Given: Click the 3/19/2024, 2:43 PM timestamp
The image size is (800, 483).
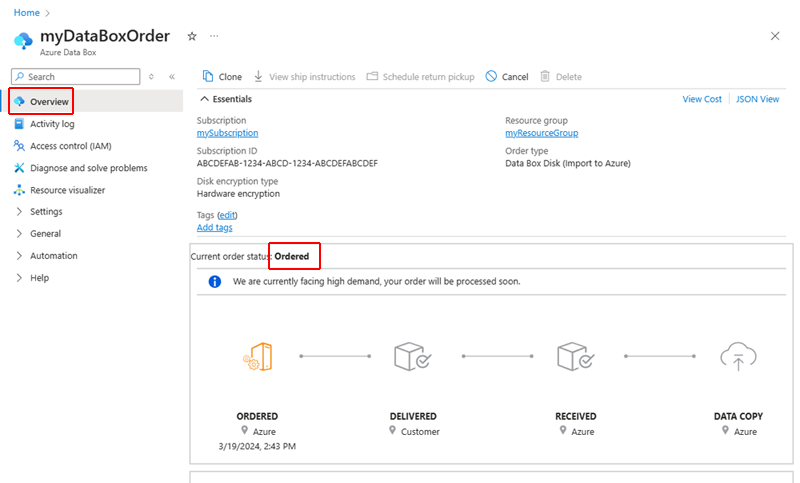Looking at the screenshot, I should click(257, 446).
